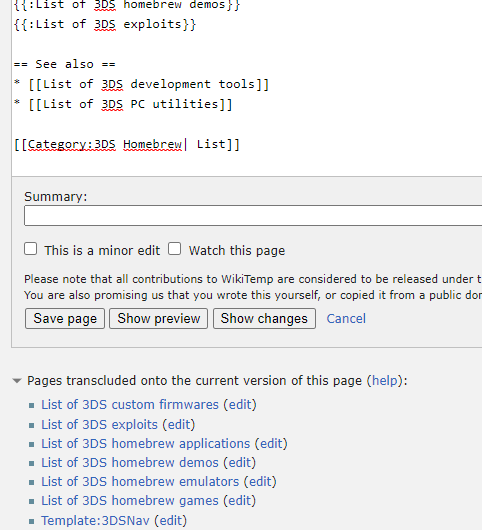Open List of 3DS homebrew applications link
482x530 pixels.
(146, 443)
